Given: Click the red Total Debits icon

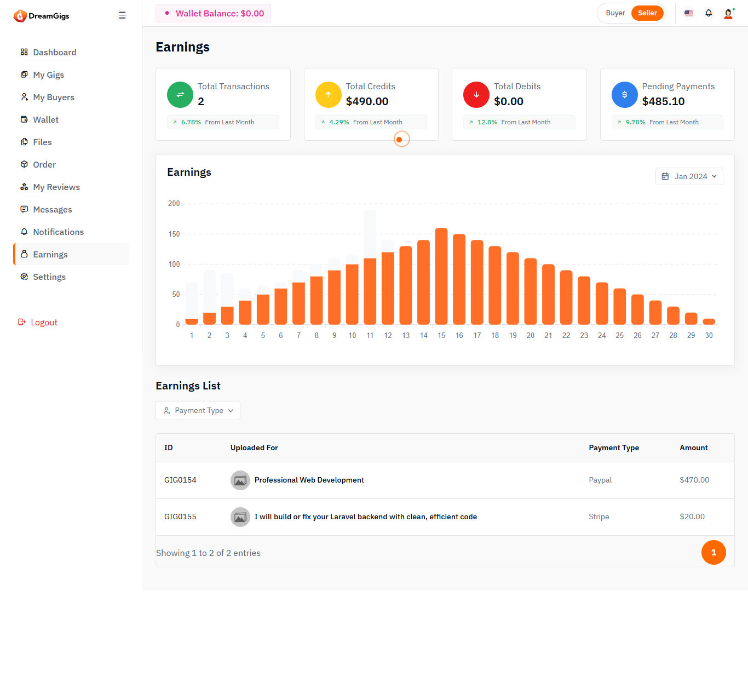Looking at the screenshot, I should click(x=476, y=95).
